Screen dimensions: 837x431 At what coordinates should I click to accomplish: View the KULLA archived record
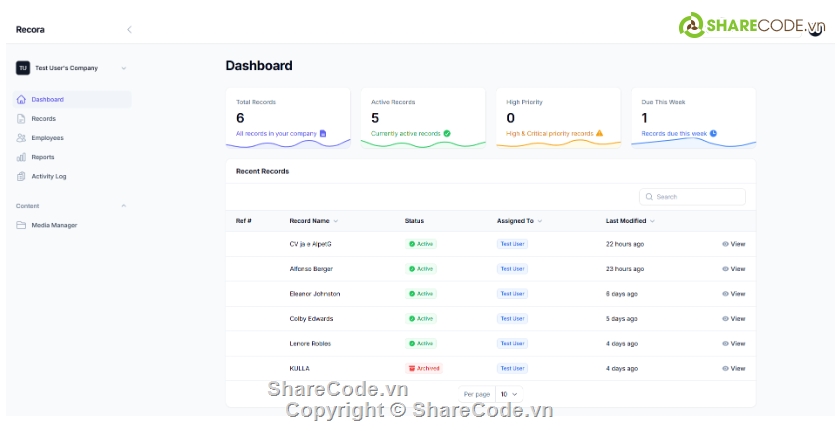click(733, 368)
